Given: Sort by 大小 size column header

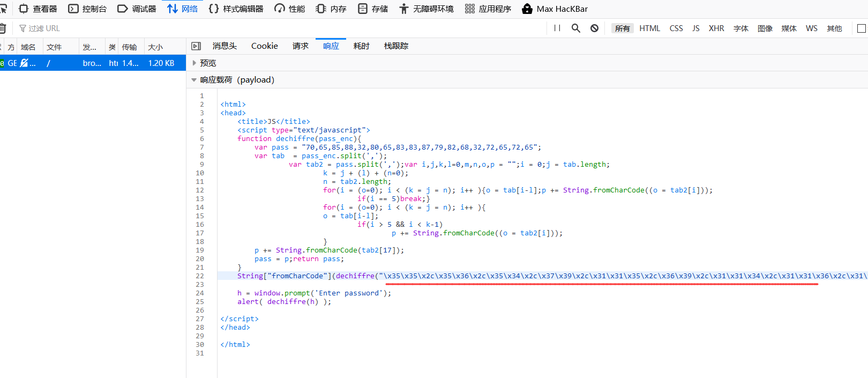Looking at the screenshot, I should click(165, 47).
